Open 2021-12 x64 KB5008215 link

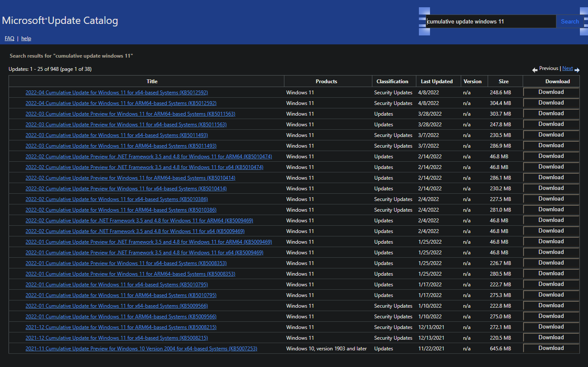pos(117,338)
